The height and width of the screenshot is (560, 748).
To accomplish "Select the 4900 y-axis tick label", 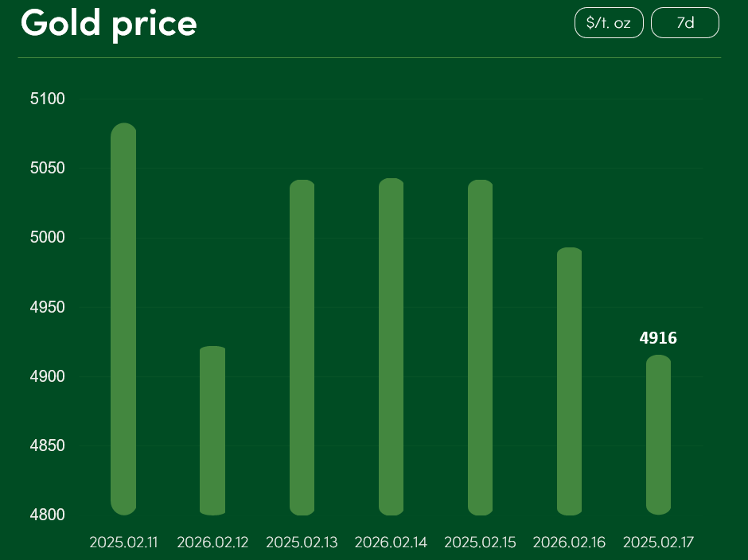I will click(x=48, y=376).
